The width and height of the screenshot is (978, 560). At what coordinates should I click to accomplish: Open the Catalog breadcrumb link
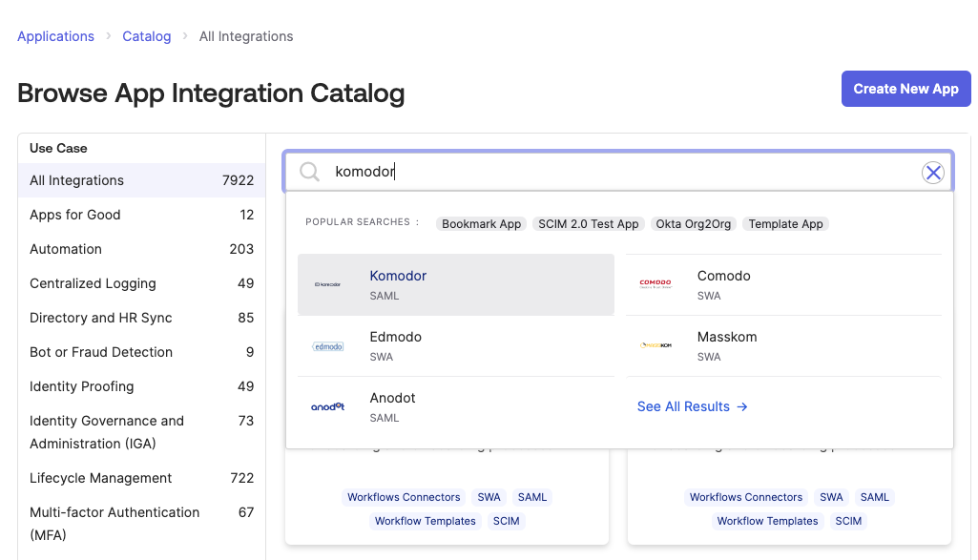(x=147, y=36)
